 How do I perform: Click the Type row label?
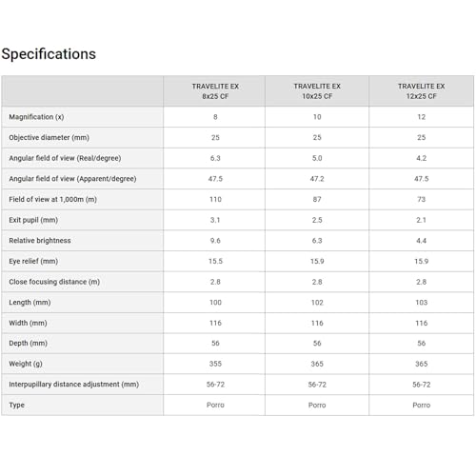[16, 405]
